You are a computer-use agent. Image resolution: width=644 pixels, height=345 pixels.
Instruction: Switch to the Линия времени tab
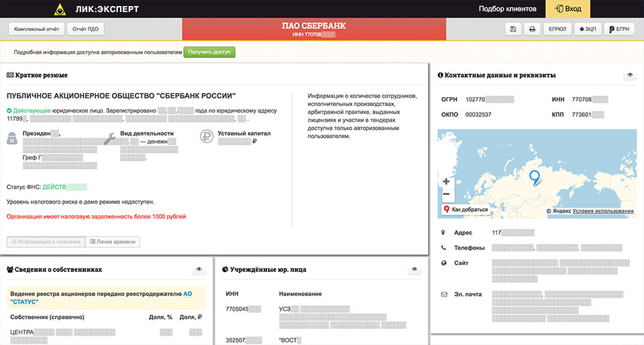[113, 242]
